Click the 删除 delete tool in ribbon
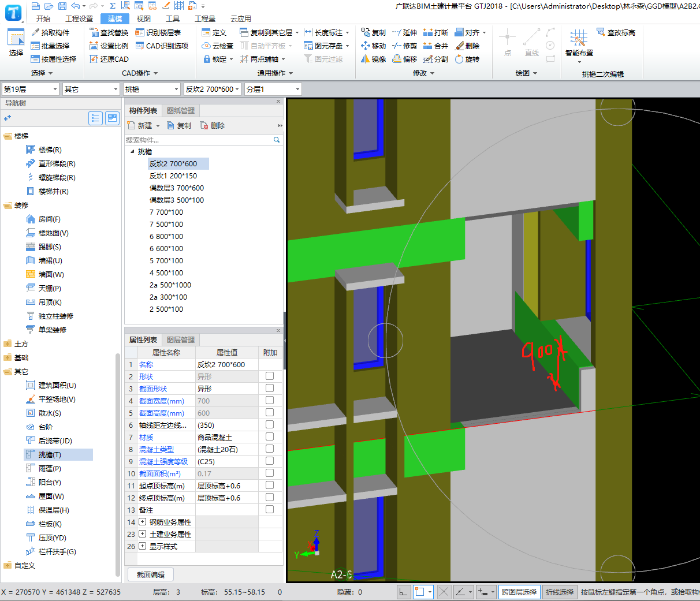This screenshot has height=601, width=700. [x=467, y=46]
